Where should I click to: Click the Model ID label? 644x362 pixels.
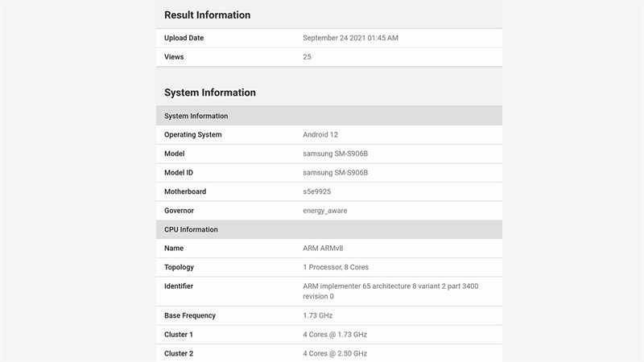(x=178, y=173)
